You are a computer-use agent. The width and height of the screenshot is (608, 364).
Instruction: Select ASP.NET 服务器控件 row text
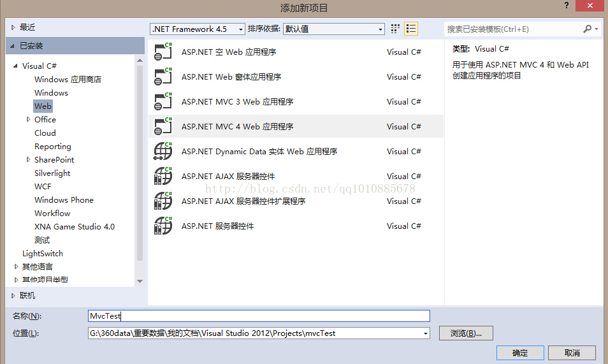[x=217, y=226]
